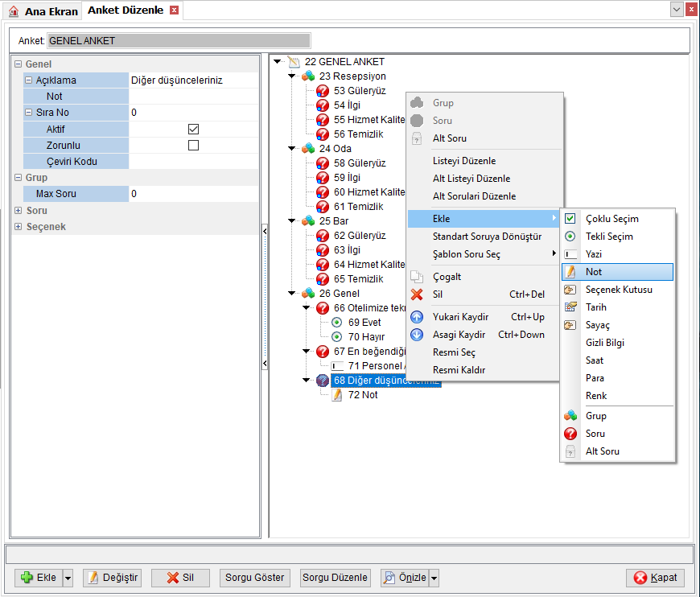Viewport: 700px width, 597px height.
Task: Open the tab list dropdown at top right
Action: tap(677, 10)
